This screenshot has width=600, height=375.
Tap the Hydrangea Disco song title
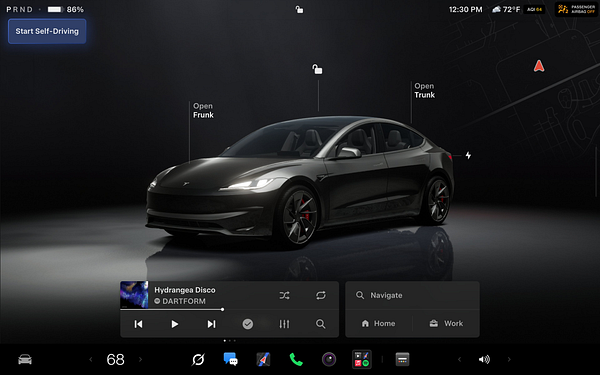pyautogui.click(x=185, y=290)
